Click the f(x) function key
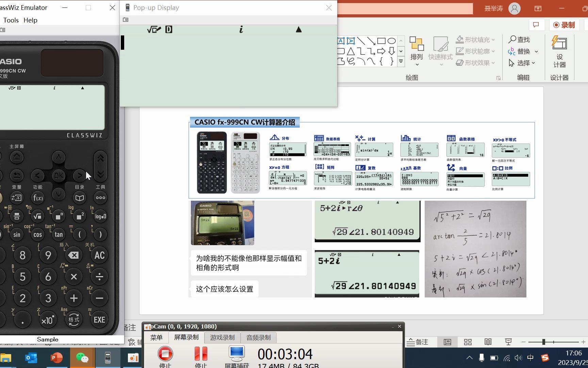The width and height of the screenshot is (588, 368). 38,198
